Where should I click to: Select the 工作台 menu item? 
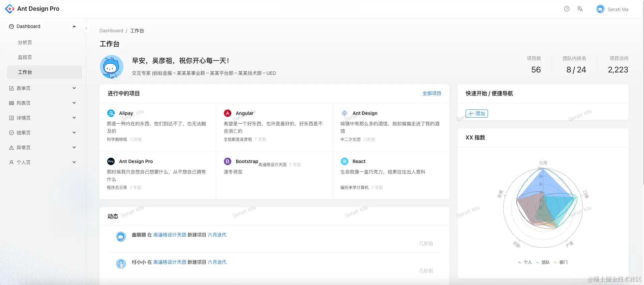click(x=44, y=72)
